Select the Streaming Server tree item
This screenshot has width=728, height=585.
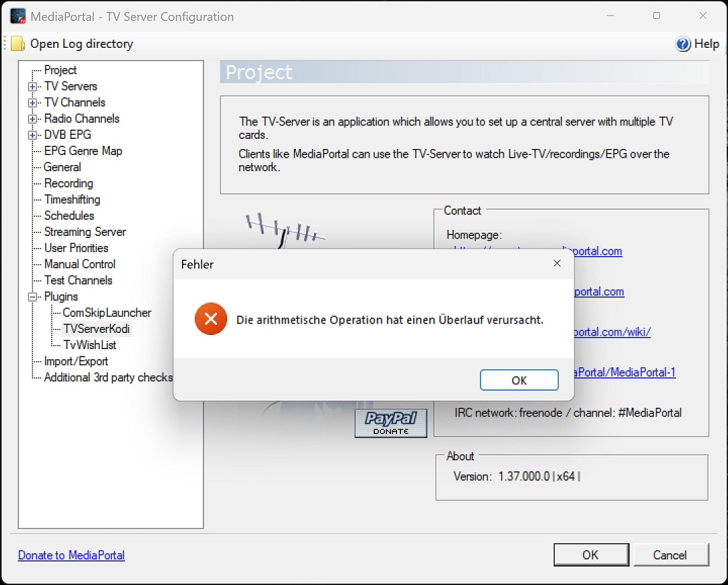pyautogui.click(x=85, y=232)
